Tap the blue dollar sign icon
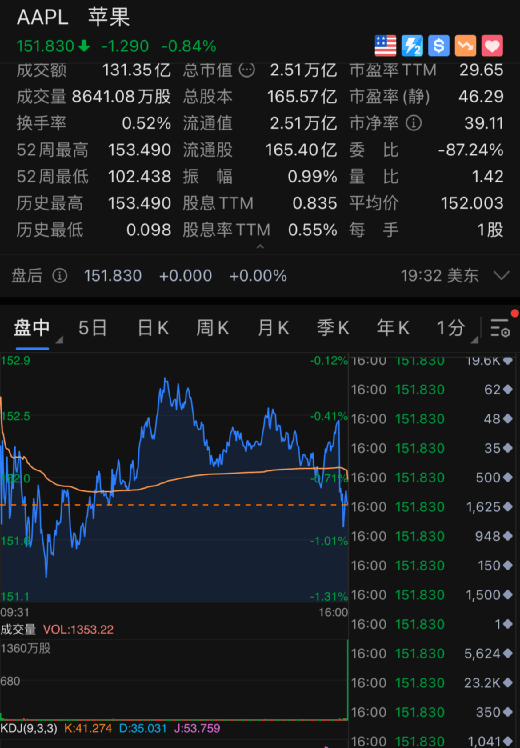The width and height of the screenshot is (520, 748). click(x=438, y=46)
